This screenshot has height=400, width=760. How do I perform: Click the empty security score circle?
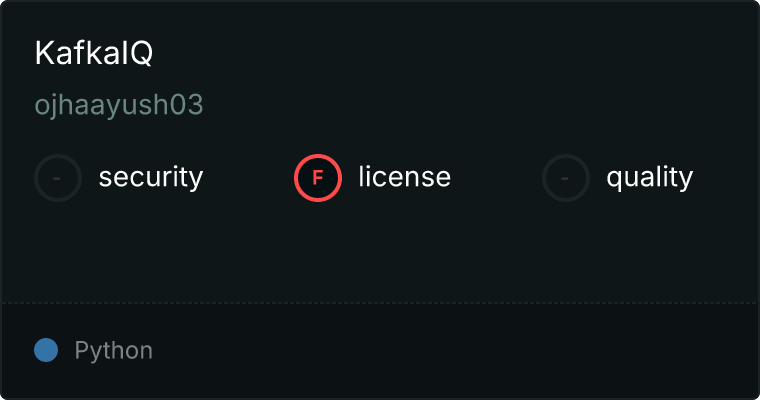click(58, 178)
